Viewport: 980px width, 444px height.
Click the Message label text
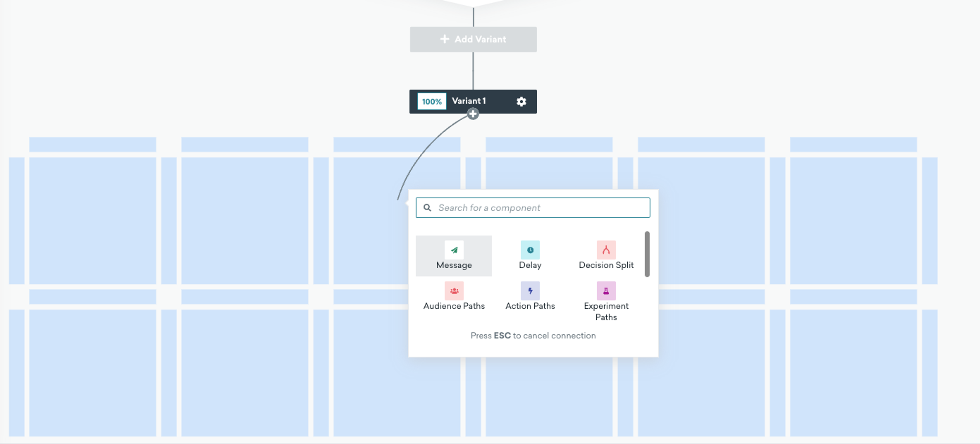pyautogui.click(x=454, y=265)
